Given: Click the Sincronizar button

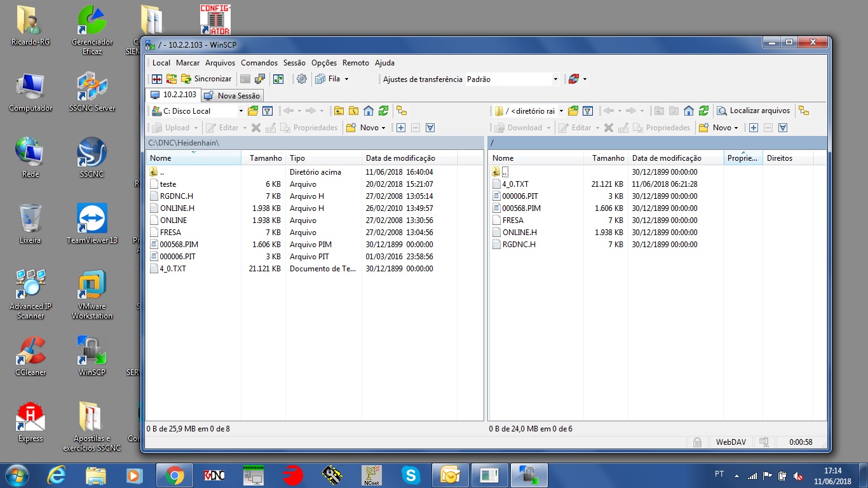Looking at the screenshot, I should (206, 79).
